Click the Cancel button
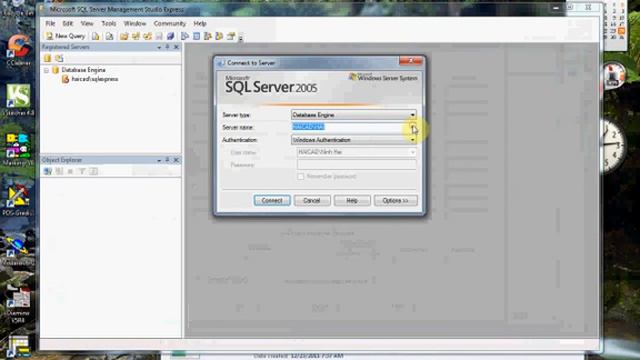 point(312,200)
